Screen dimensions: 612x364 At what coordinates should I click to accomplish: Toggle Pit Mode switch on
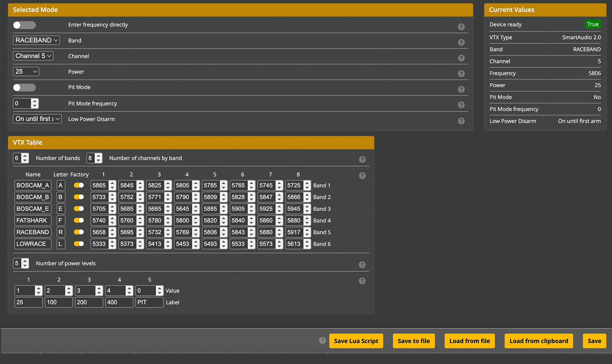coord(24,88)
